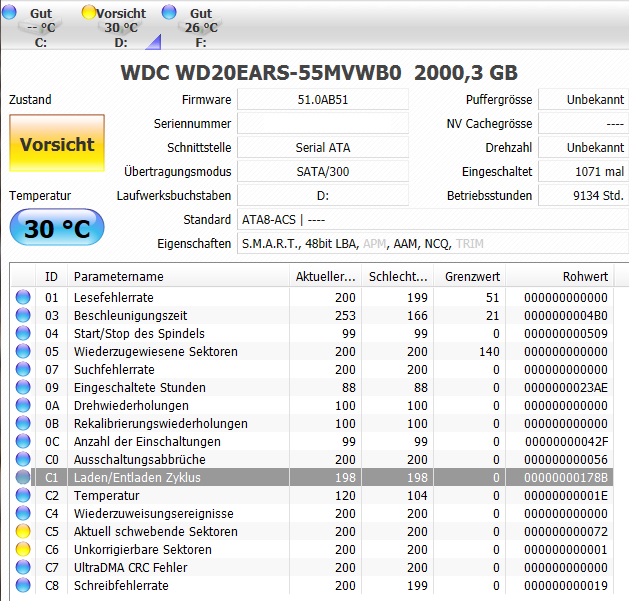Select the Laden/Entladen Zyklus parameter name
Image resolution: width=637 pixels, height=608 pixels.
[x=137, y=478]
